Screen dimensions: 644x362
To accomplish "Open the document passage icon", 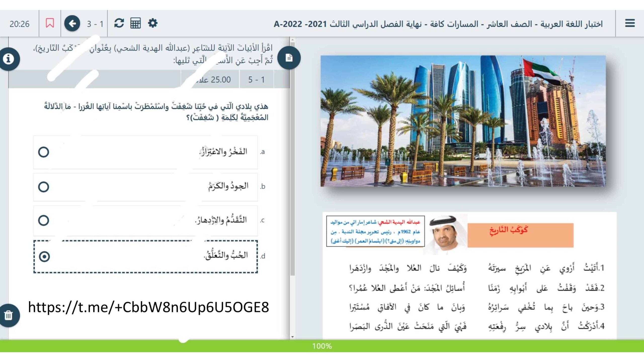I will 289,58.
